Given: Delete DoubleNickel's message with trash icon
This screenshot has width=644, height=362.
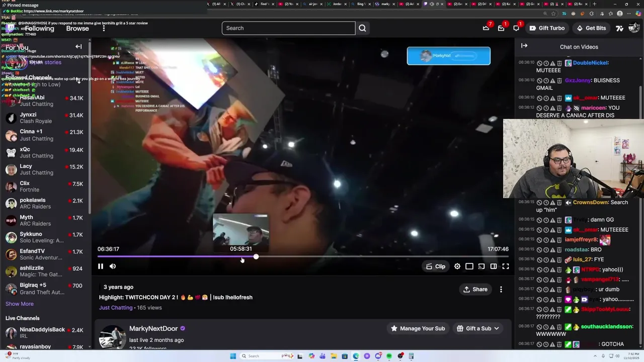Looking at the screenshot, I should pos(559,63).
